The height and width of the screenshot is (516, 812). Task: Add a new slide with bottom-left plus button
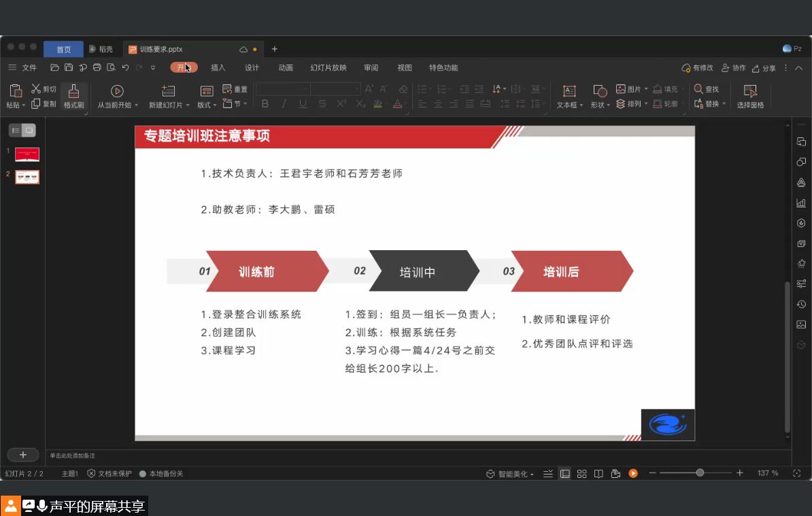[23, 454]
